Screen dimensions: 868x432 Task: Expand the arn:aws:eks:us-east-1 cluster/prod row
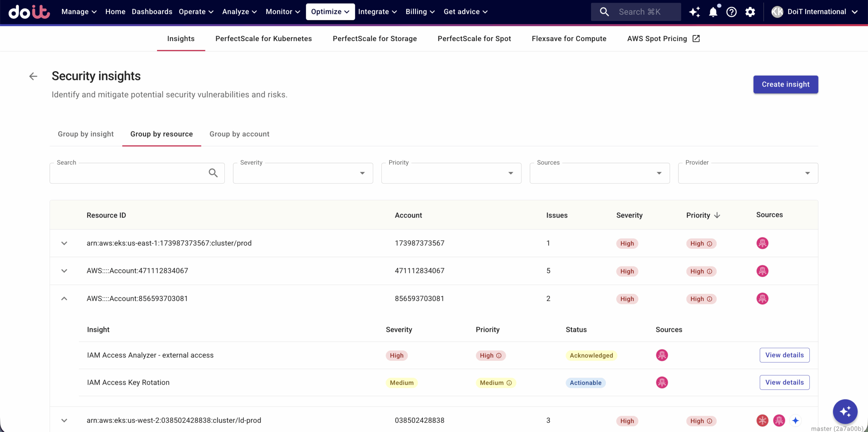tap(64, 243)
